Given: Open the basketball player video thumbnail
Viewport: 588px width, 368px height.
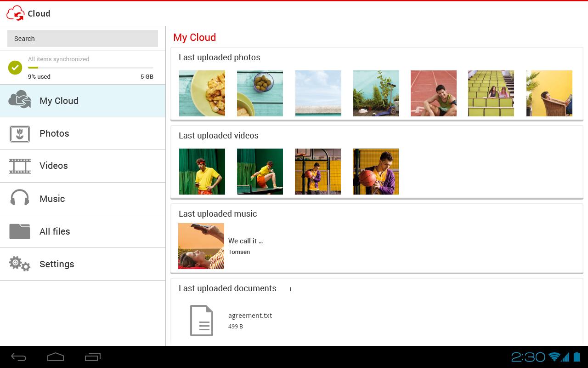Looking at the screenshot, I should tap(375, 171).
